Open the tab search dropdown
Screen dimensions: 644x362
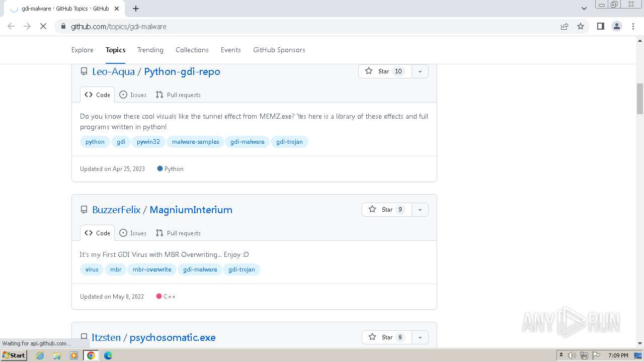point(584,8)
